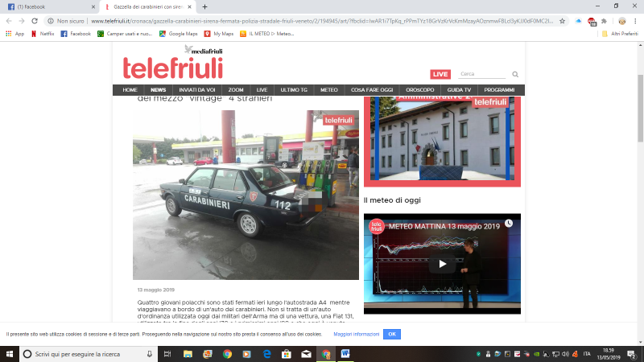
Task: Open the Apps shortcut in bookmarks bar
Action: (14, 34)
